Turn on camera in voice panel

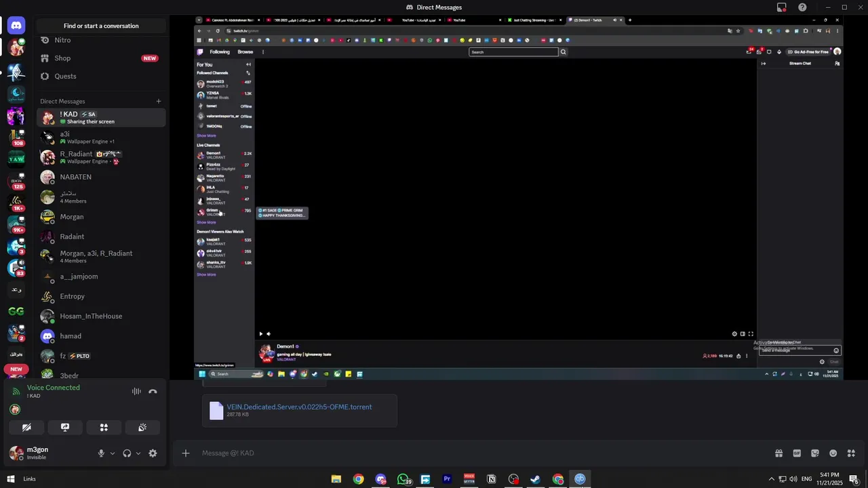pos(26,428)
